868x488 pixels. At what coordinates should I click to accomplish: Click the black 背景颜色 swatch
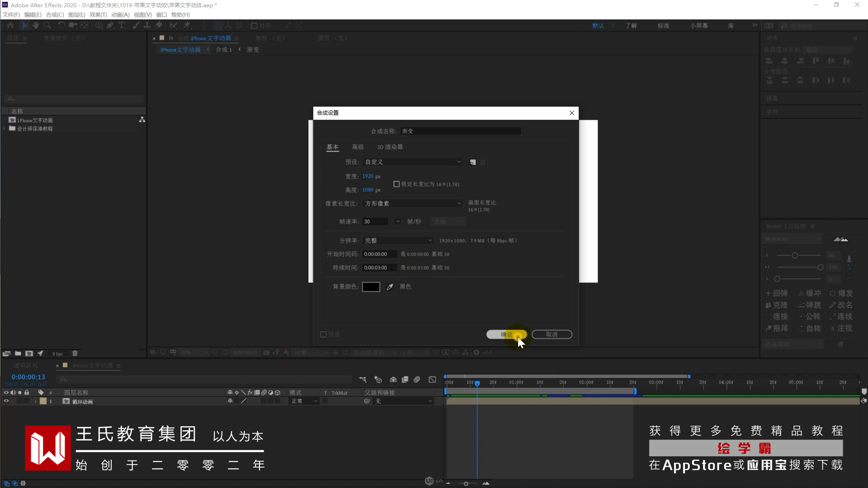(371, 287)
